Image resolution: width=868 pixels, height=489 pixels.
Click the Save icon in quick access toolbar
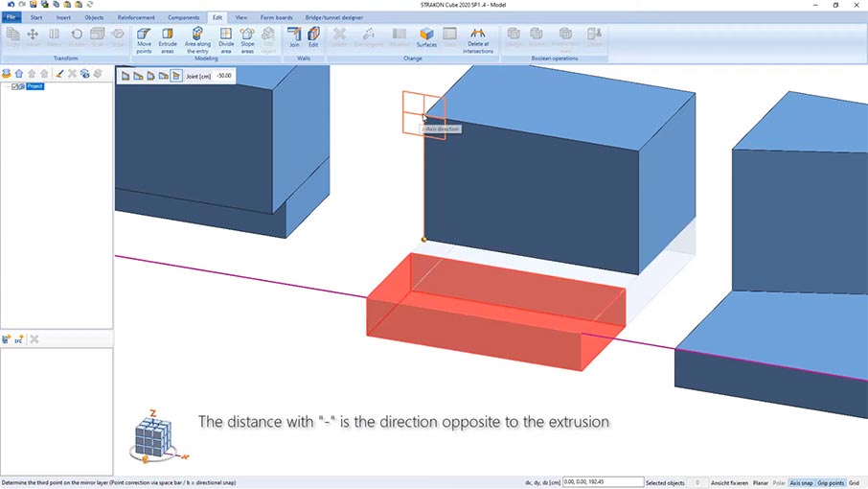[x=34, y=5]
